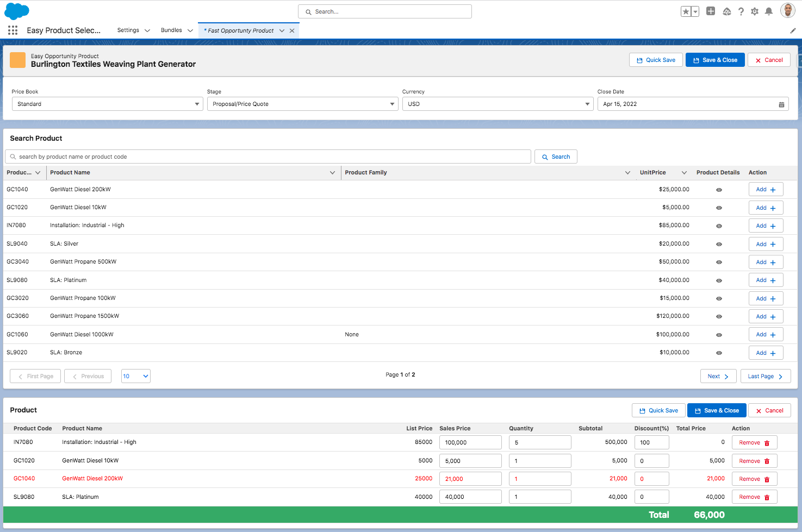
Task: Add SLA: Bronze product
Action: click(x=766, y=353)
